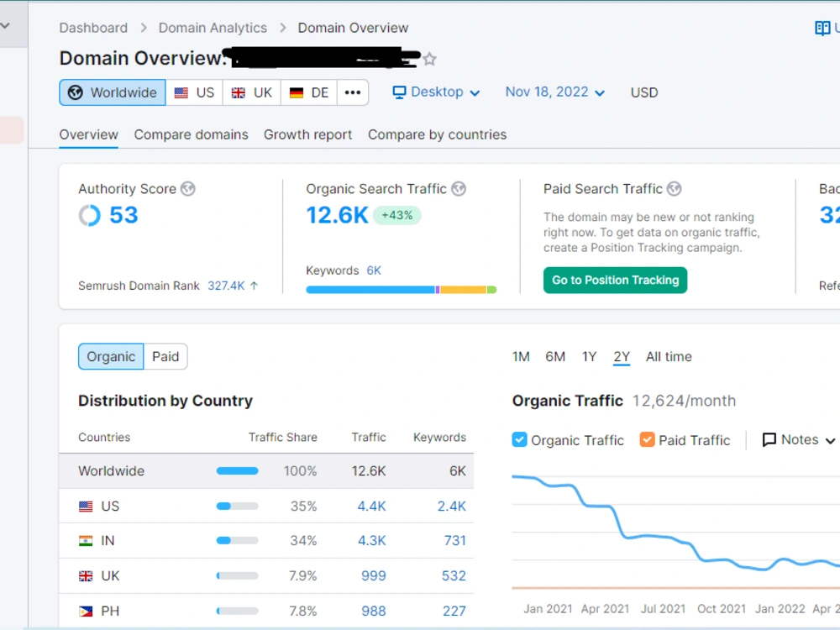Select the DE database button

(x=309, y=92)
